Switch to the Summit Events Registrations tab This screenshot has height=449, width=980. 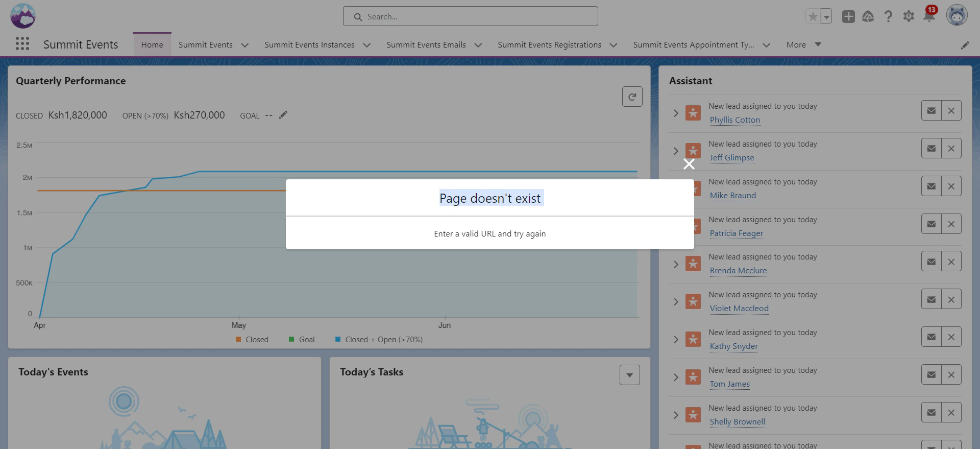[550, 45]
